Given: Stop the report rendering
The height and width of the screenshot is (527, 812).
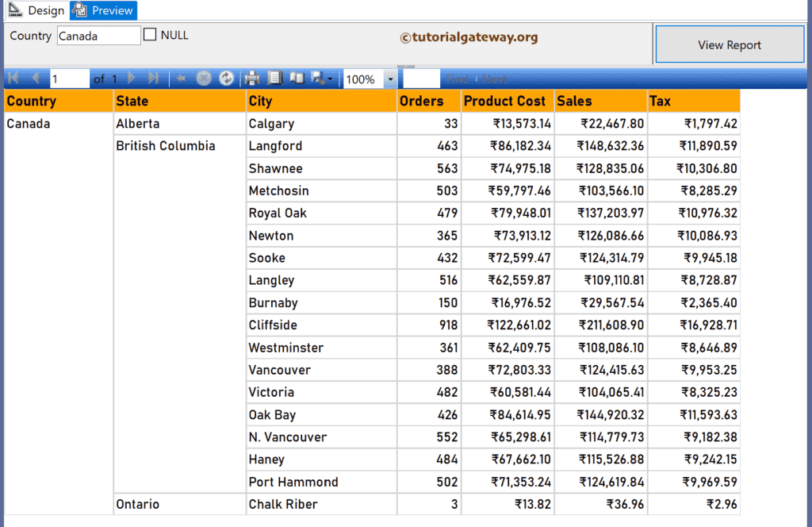Looking at the screenshot, I should (204, 78).
